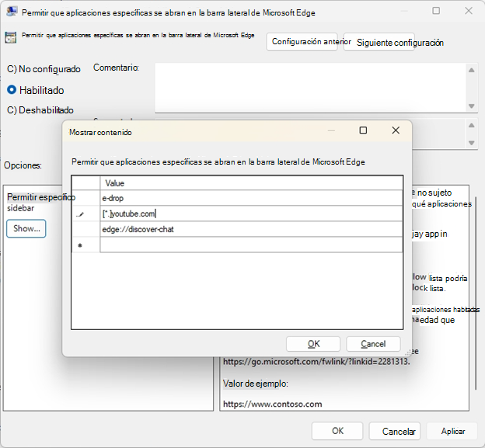
Task: Maximize the Mostrar contenido dialog
Action: coord(363,130)
